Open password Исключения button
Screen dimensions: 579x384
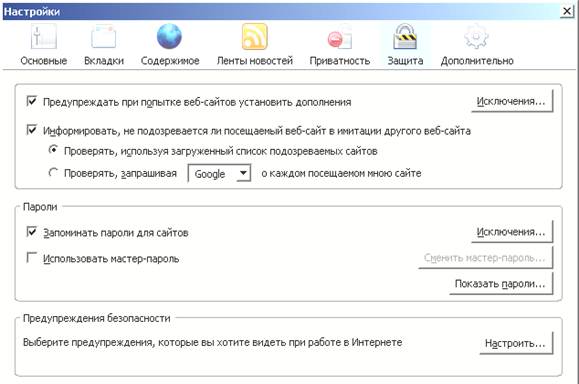click(512, 232)
